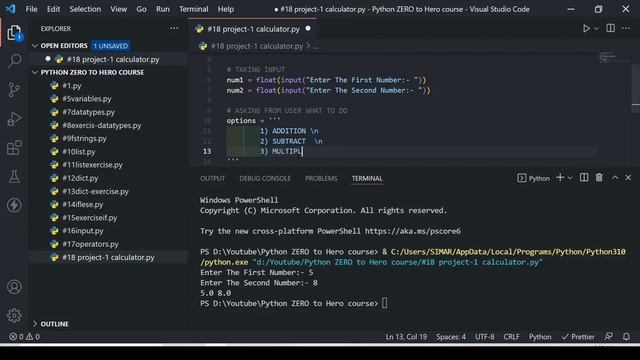Open editor More Actions ellipsis
This screenshot has width=640, height=360.
(x=626, y=28)
